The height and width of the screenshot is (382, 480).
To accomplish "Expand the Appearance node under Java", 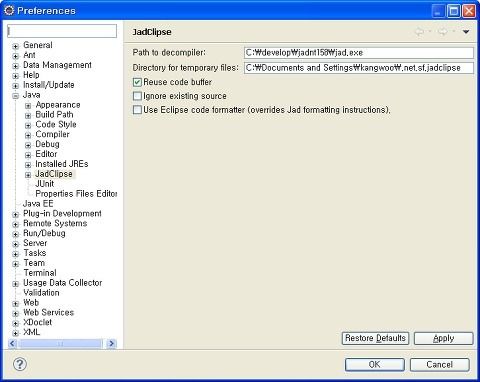I will pos(28,106).
